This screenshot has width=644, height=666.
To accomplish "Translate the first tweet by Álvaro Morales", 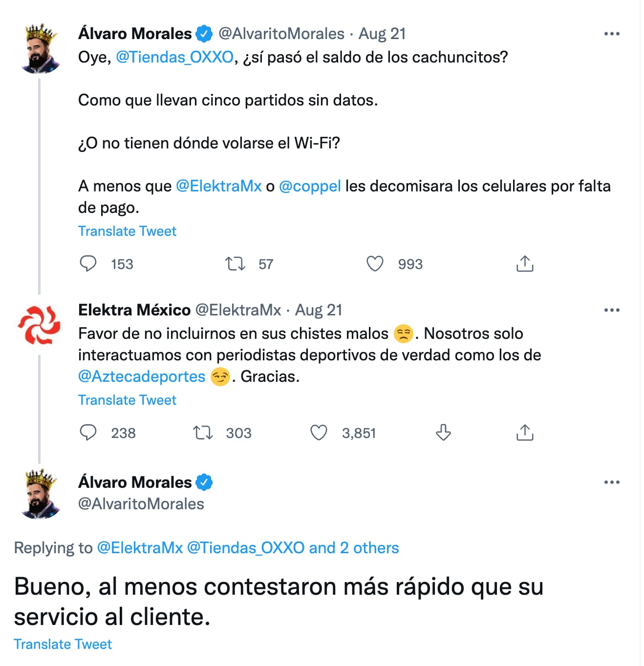I will (x=127, y=231).
